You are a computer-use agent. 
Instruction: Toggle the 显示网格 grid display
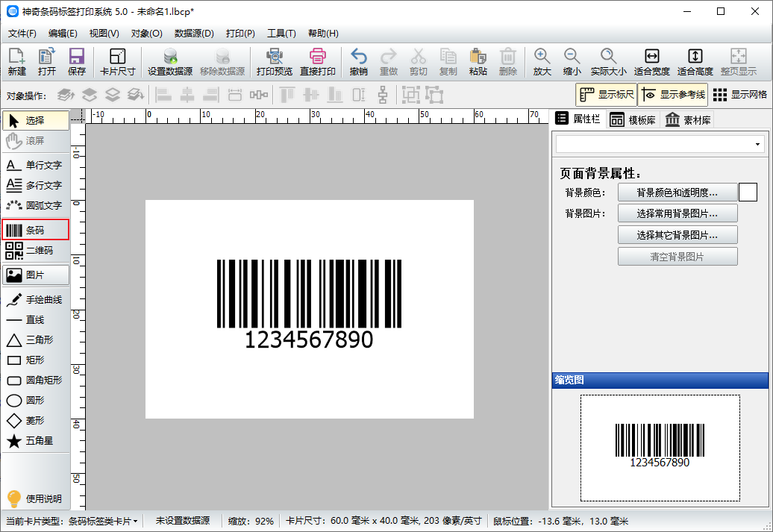(739, 95)
